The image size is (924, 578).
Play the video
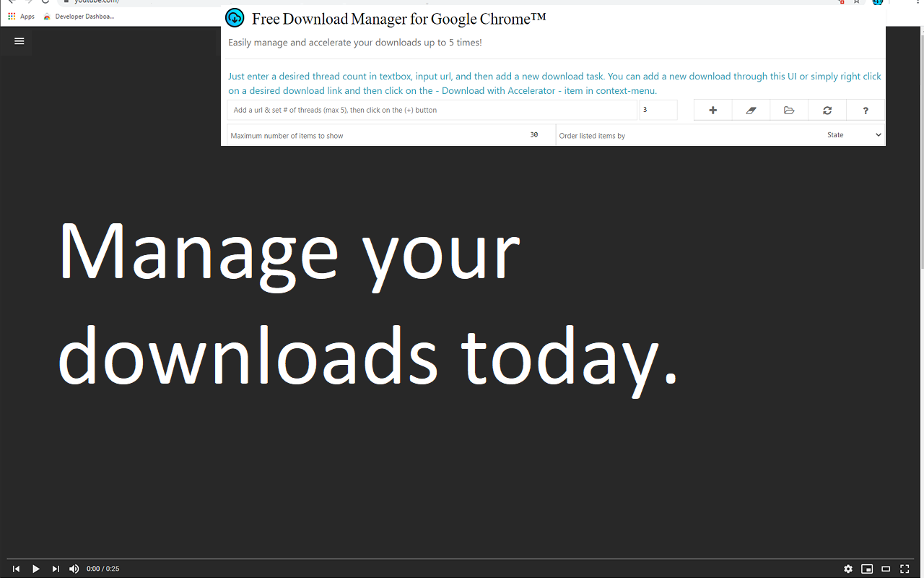(x=36, y=569)
